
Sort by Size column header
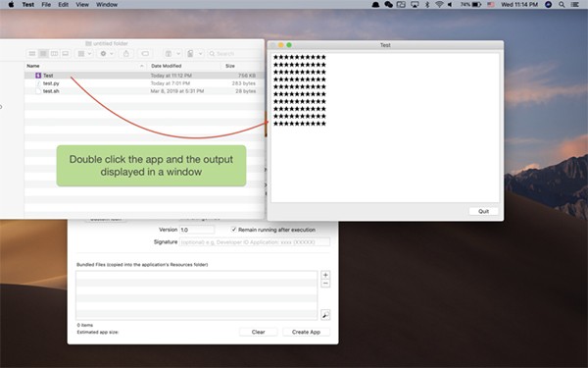pos(241,66)
